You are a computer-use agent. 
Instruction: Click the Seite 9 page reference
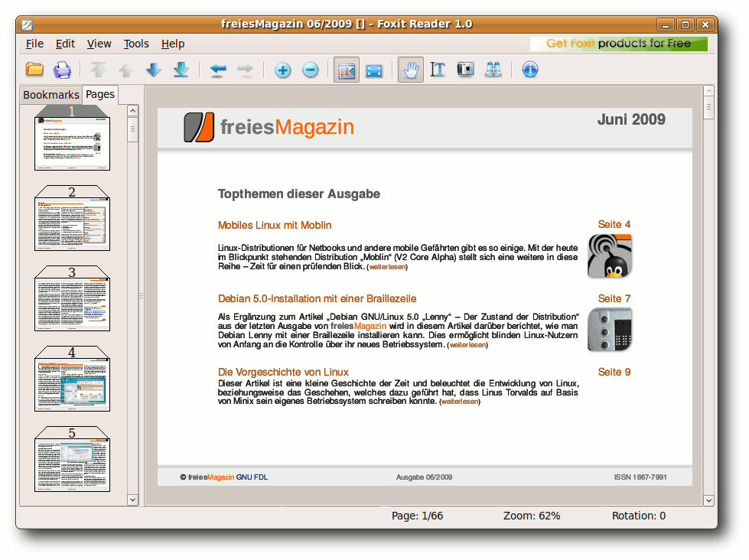click(x=614, y=373)
